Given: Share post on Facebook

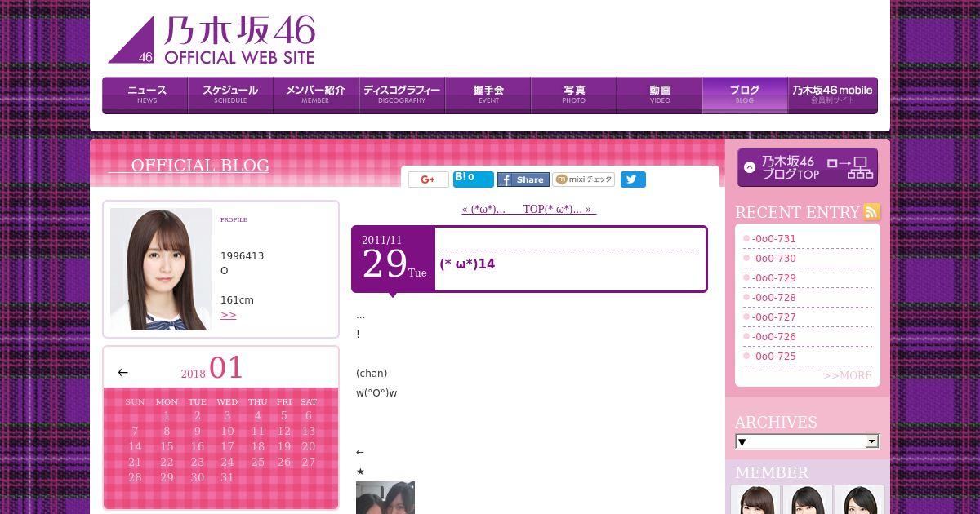Looking at the screenshot, I should (523, 179).
